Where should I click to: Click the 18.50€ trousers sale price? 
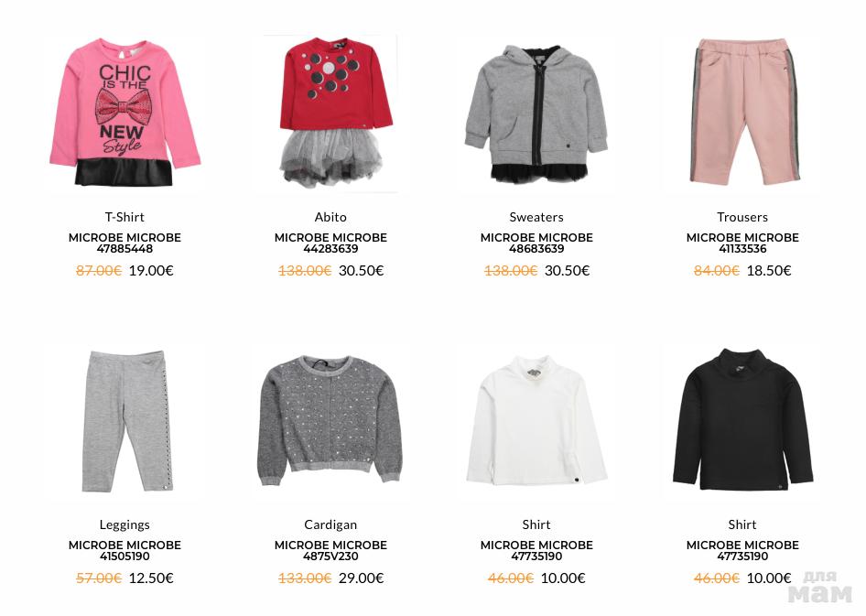pos(769,270)
